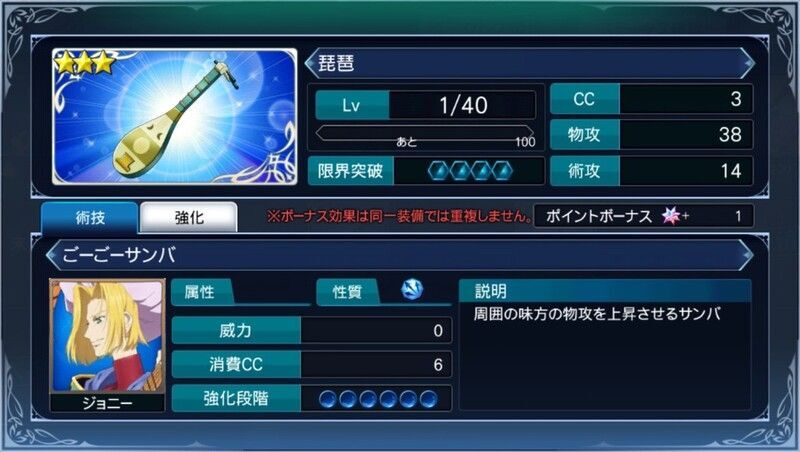Select the 術技 tab
Viewport: 800px width, 452px height.
[90, 218]
